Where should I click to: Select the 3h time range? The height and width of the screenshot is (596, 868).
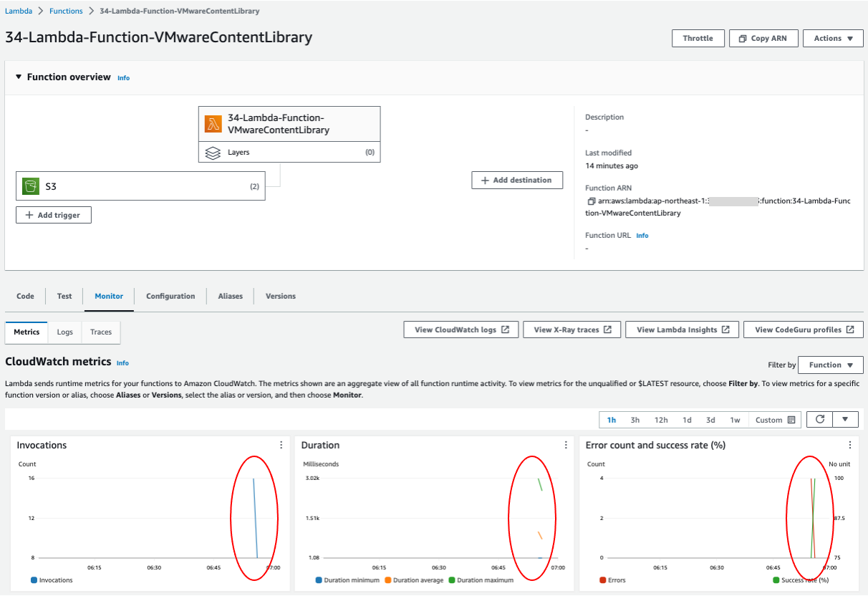coord(635,420)
